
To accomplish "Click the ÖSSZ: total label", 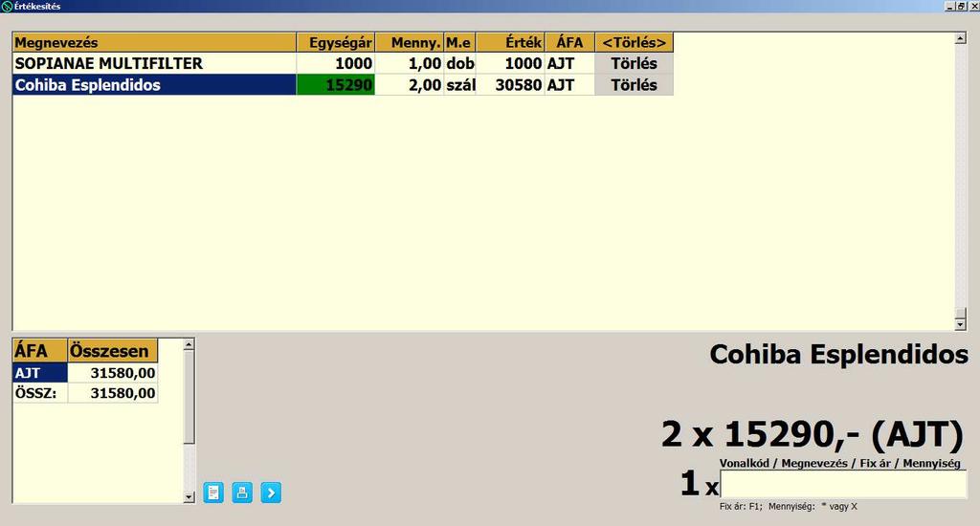I will (x=40, y=393).
